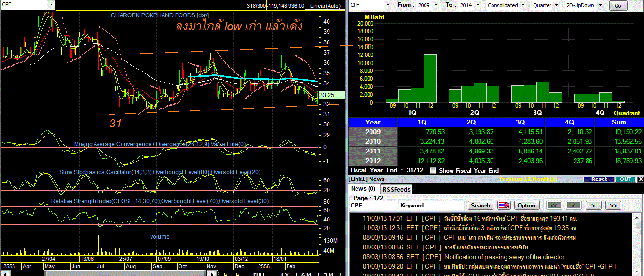
Task: Go to next news page (>)
Action: click(593, 206)
